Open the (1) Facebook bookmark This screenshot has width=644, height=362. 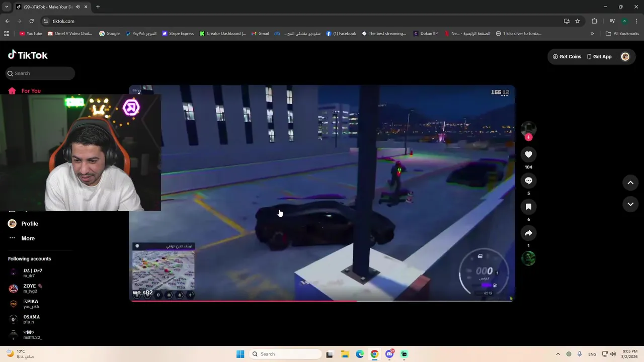341,34
